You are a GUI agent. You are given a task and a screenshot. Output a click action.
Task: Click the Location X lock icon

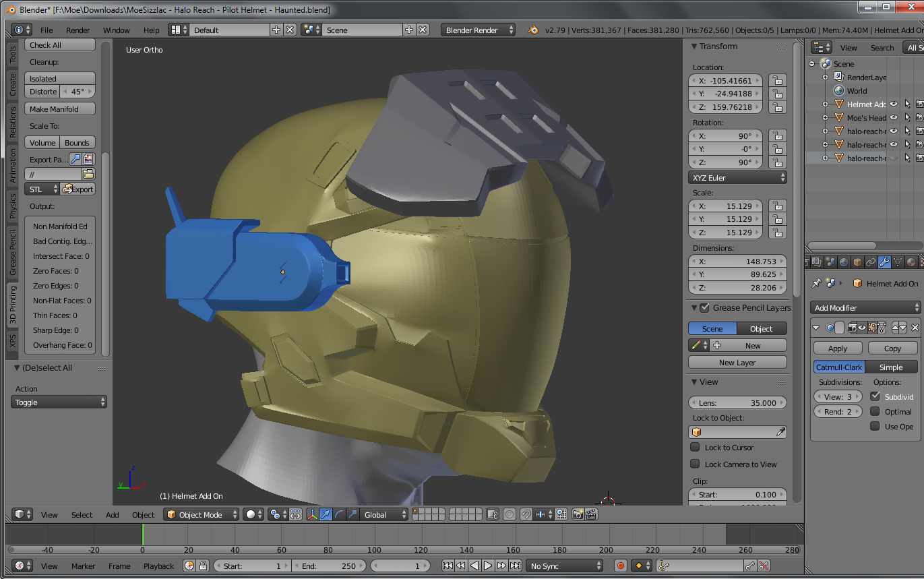[x=777, y=80]
